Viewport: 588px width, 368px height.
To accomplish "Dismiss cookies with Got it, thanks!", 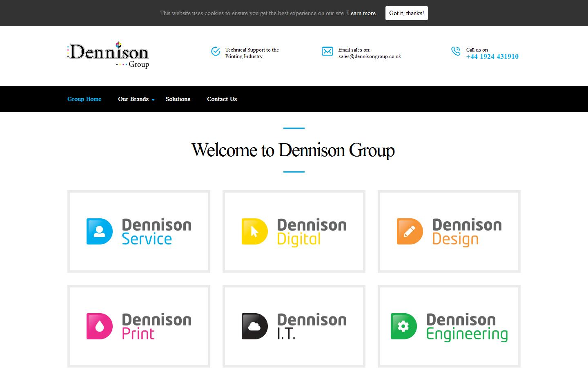I will 406,13.
